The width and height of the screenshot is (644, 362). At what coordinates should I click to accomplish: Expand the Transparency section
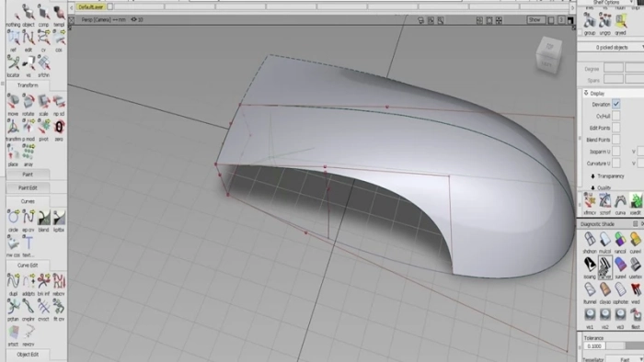(607, 176)
